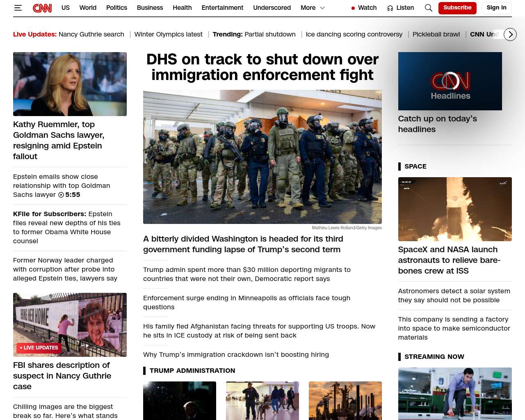
Task: Show next trending topics with arrow
Action: click(x=510, y=34)
